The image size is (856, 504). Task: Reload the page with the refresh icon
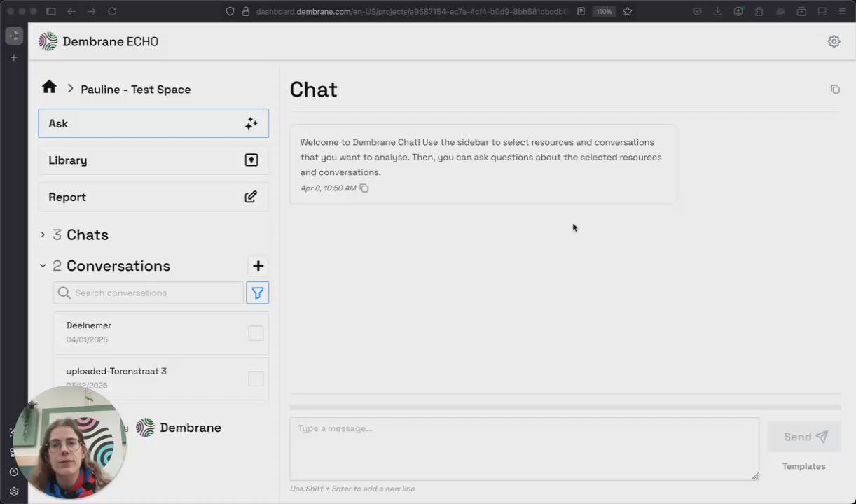(x=112, y=11)
